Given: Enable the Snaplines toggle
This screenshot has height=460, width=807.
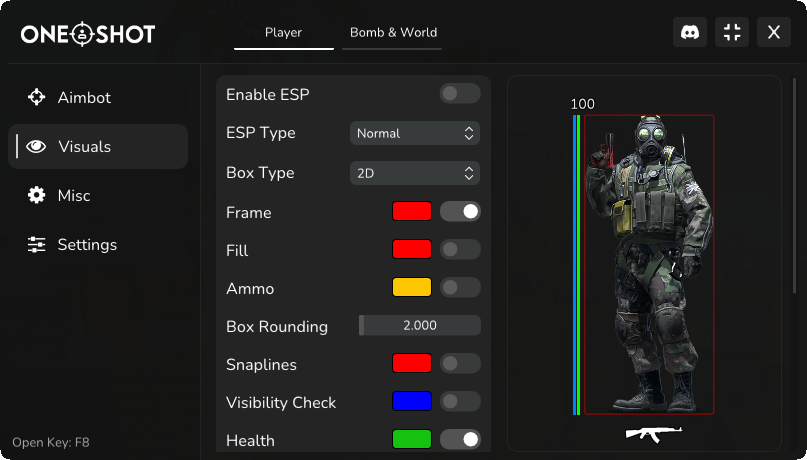Looking at the screenshot, I should point(460,363).
